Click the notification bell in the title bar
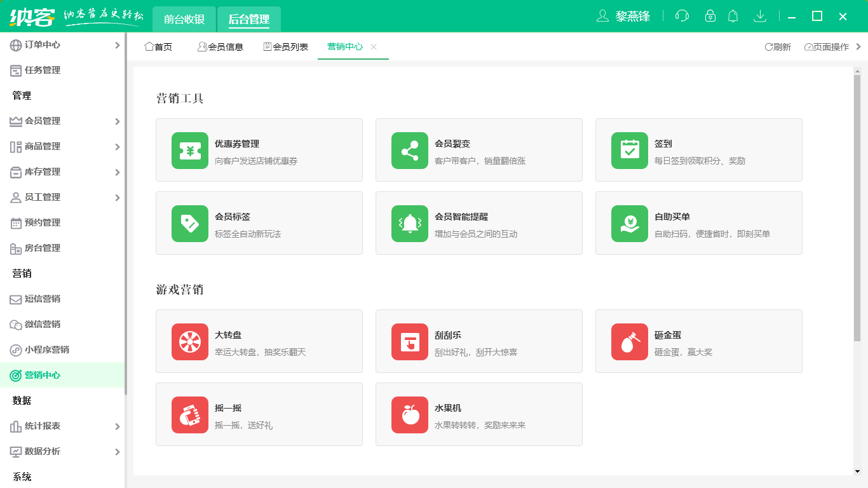 coord(733,16)
